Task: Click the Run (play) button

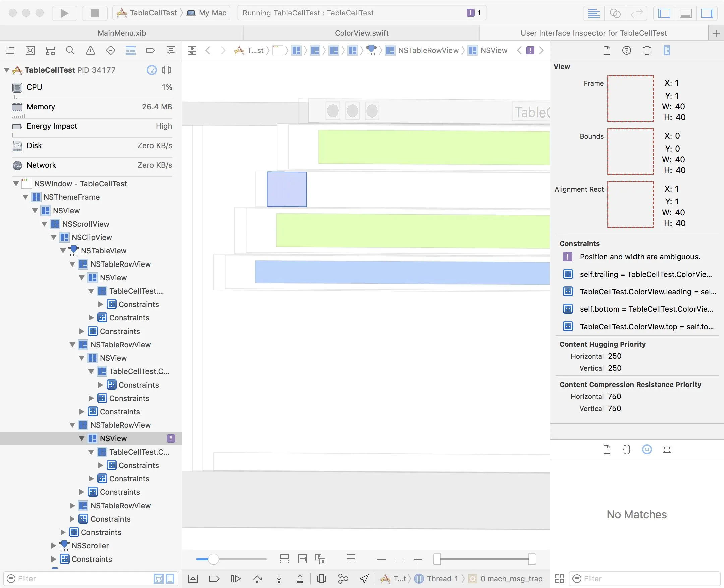Action: coord(64,13)
